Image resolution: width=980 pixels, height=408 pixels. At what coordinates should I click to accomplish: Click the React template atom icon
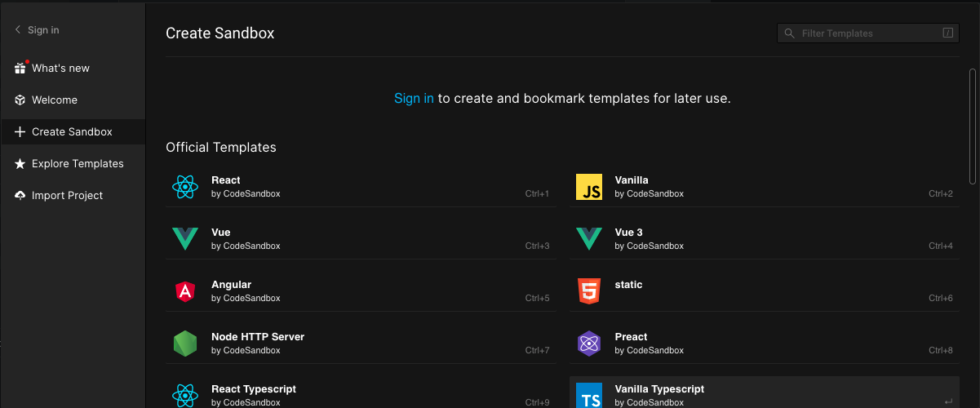click(x=185, y=187)
